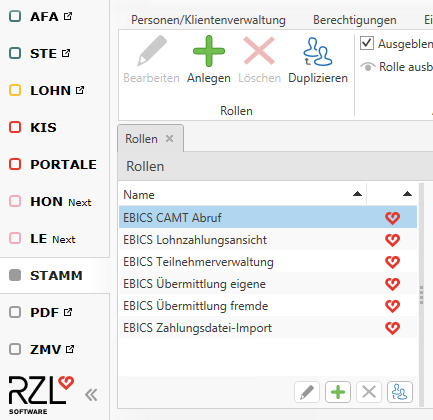Open Personen/Klientenverwaltung ribbon tab
433x420 pixels.
tap(208, 20)
